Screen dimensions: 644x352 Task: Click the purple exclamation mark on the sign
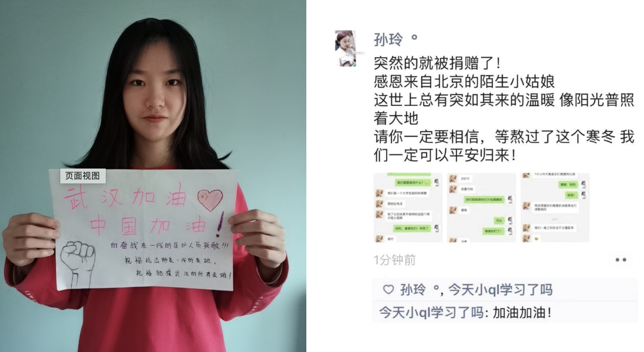[220, 222]
